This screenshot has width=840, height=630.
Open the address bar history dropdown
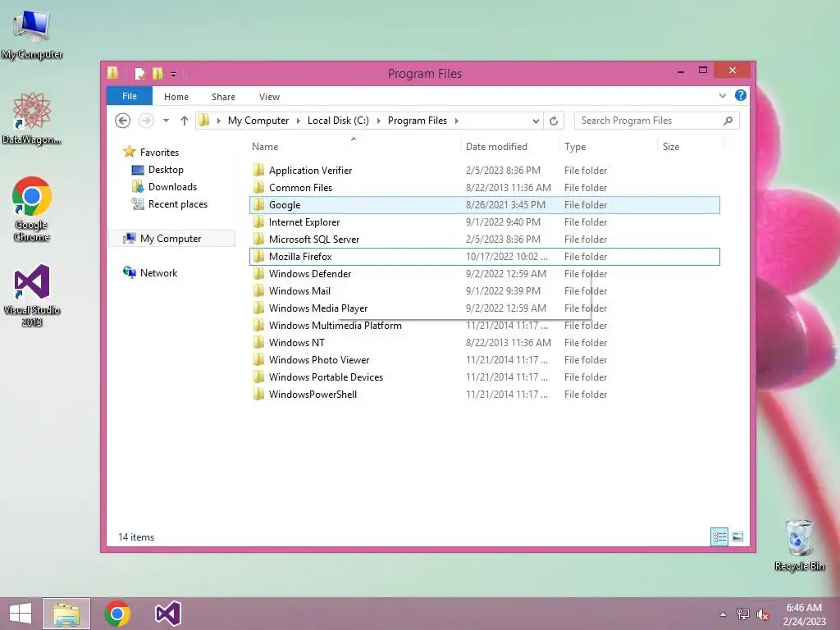(x=536, y=121)
